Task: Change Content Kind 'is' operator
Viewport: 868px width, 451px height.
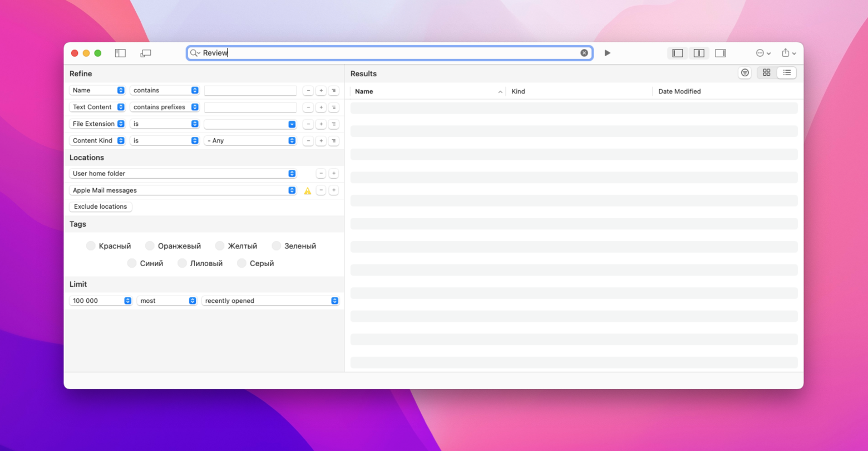Action: click(164, 140)
